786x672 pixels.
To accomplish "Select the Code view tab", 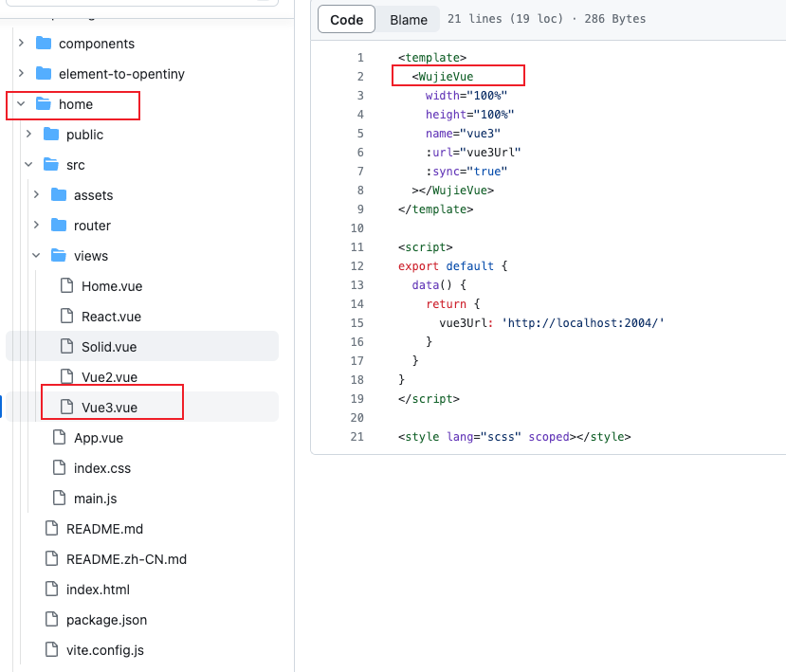I will (347, 19).
